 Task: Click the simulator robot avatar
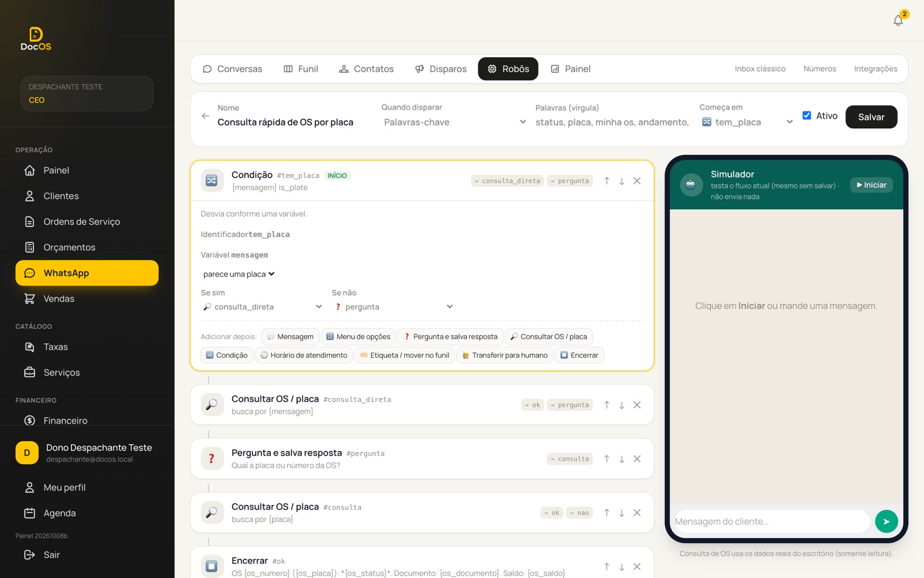(x=691, y=185)
